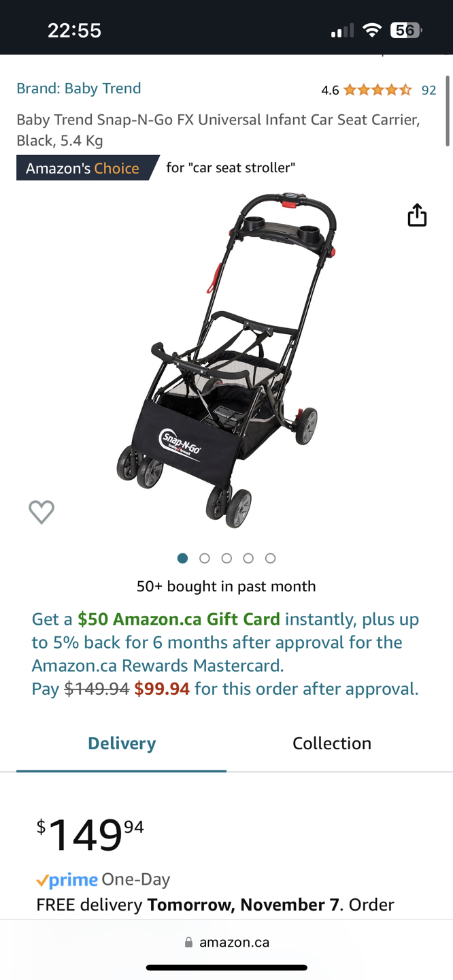Switch to the Delivery tab
Image resolution: width=453 pixels, height=980 pixels.
122,744
